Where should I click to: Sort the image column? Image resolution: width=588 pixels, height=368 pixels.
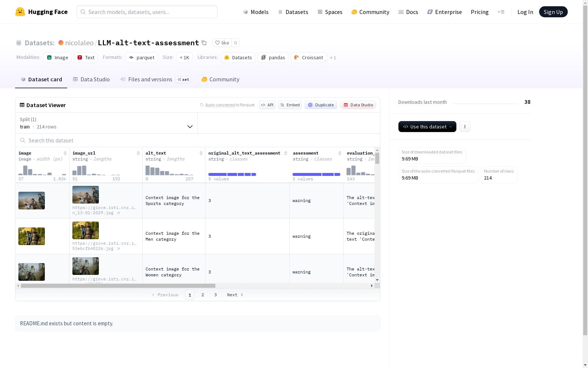tap(65, 153)
